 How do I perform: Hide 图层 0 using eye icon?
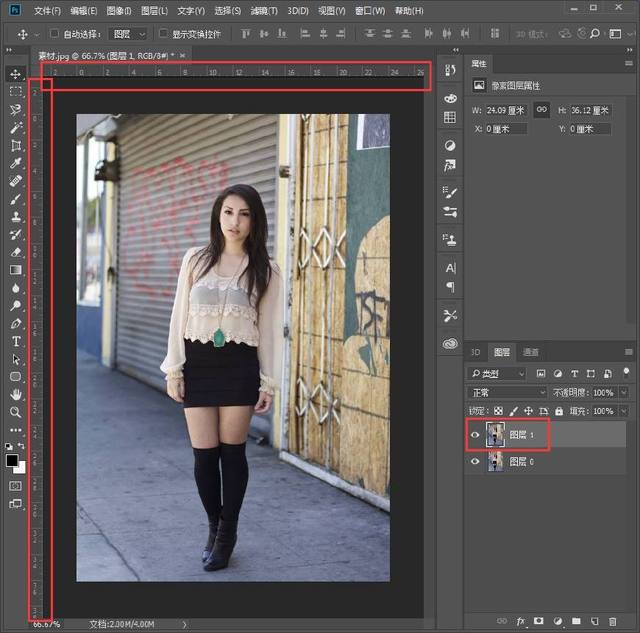[x=476, y=462]
